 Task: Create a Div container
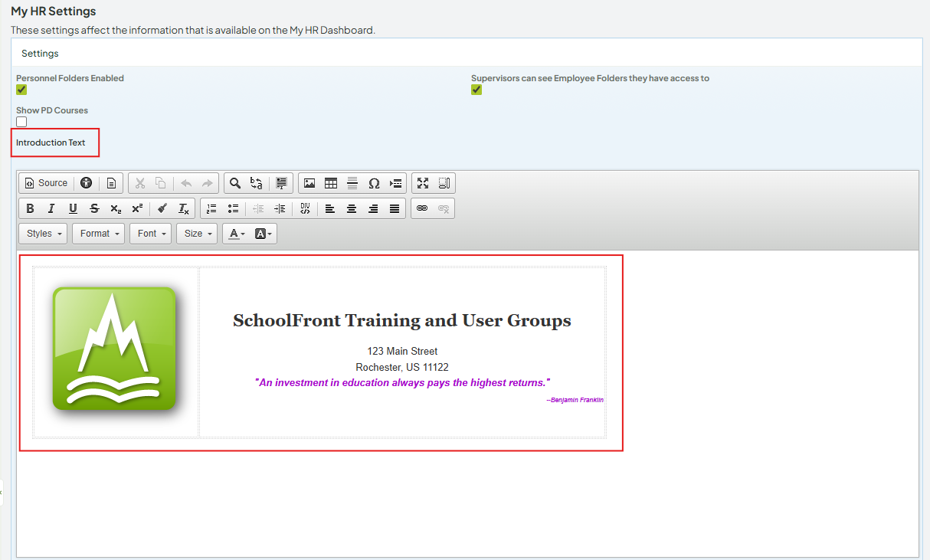coord(305,208)
